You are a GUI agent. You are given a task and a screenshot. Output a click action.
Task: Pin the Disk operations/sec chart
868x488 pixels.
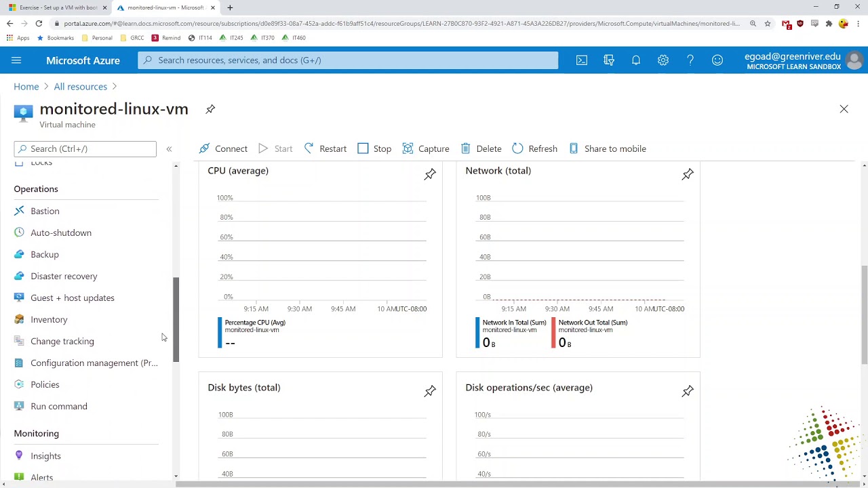pyautogui.click(x=688, y=392)
